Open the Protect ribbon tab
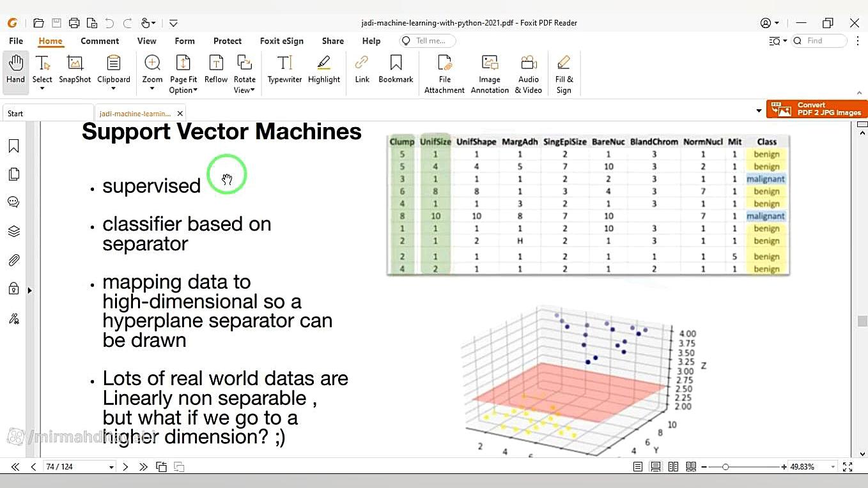The width and height of the screenshot is (868, 488). (228, 41)
